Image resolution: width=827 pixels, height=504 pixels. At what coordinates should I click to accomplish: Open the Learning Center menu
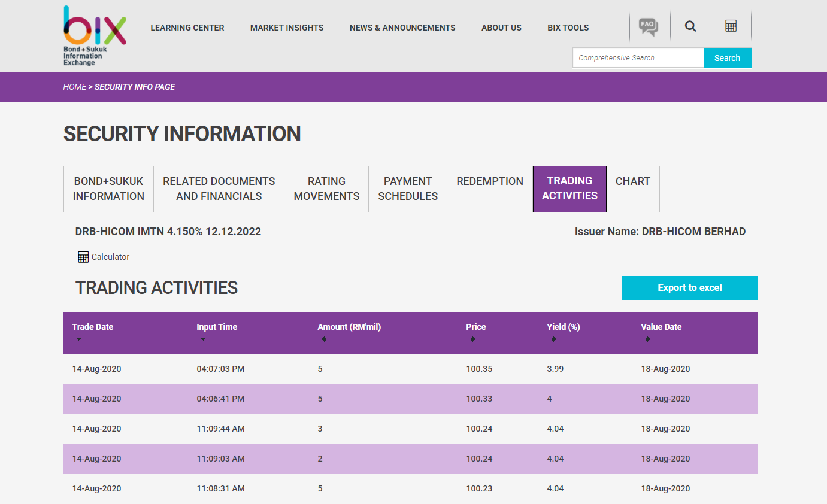click(187, 28)
